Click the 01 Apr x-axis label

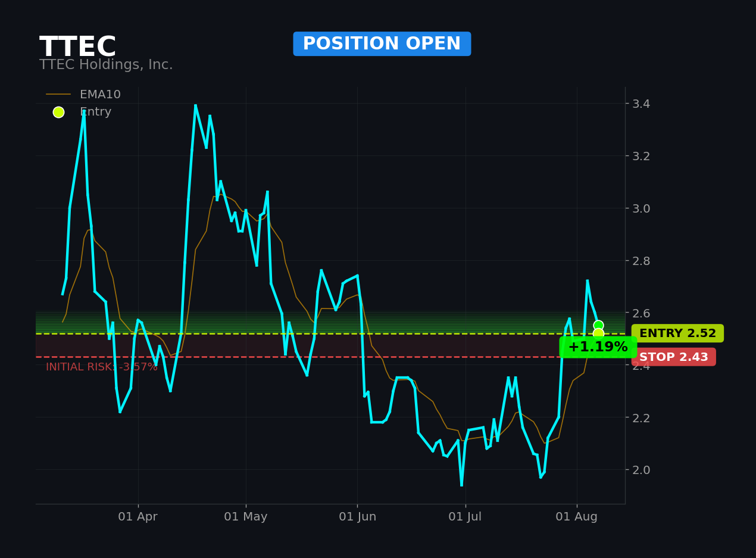(138, 517)
